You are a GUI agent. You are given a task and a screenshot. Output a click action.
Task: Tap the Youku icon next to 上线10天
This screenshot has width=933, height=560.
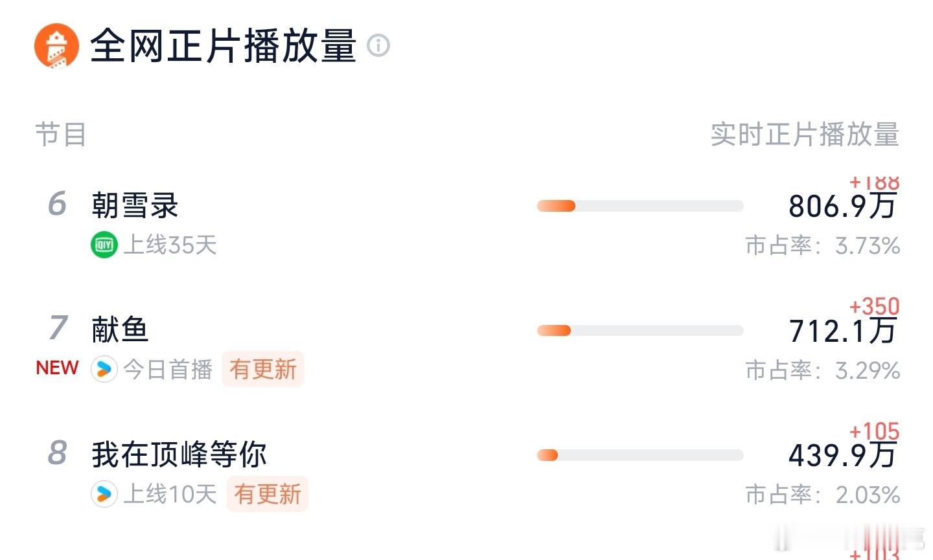(104, 494)
